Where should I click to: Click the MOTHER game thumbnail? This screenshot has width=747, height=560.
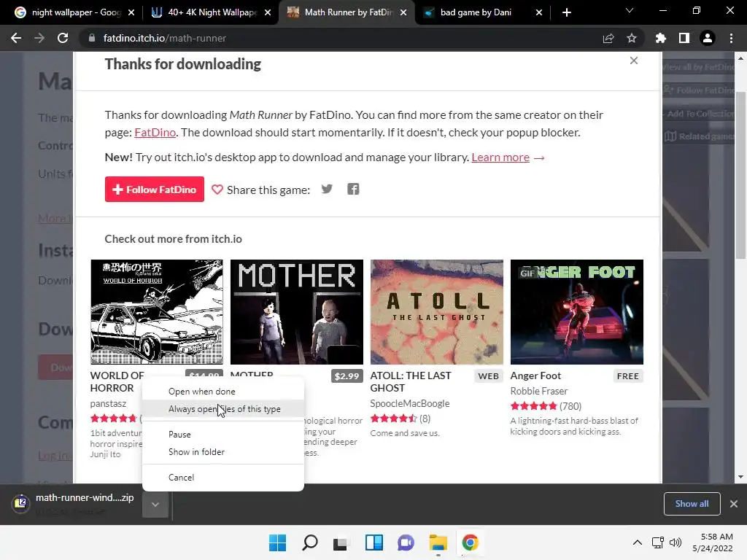tap(297, 312)
